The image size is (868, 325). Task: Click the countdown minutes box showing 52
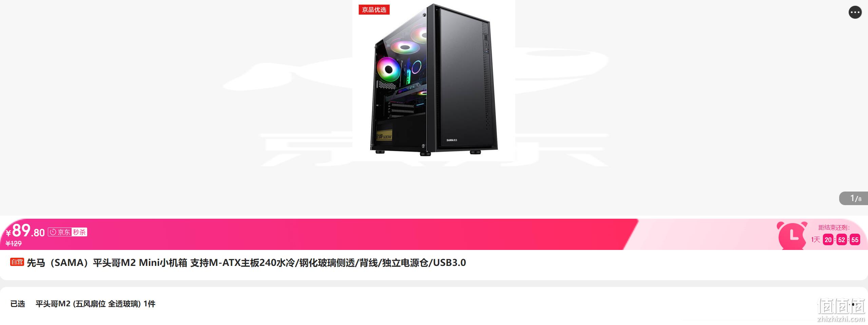point(842,240)
